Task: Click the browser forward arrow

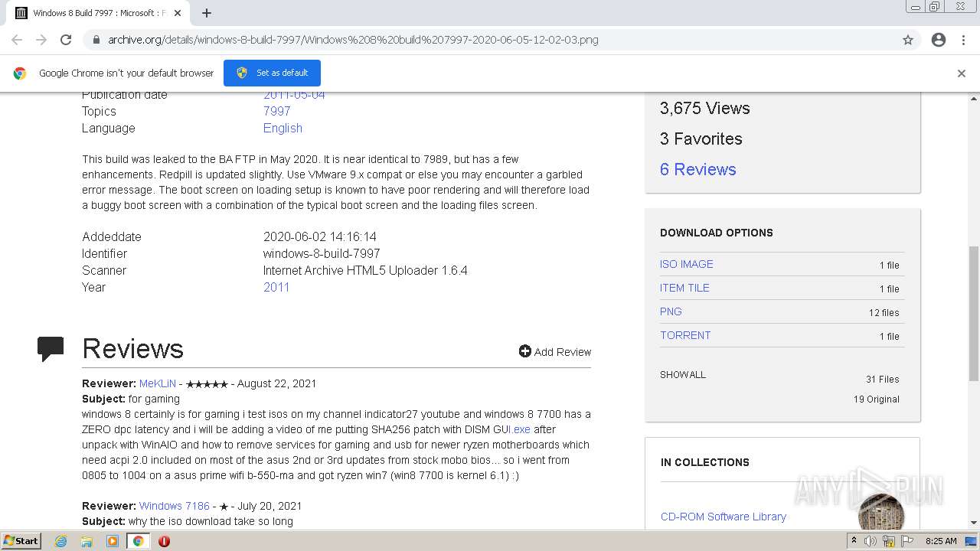Action: click(41, 40)
